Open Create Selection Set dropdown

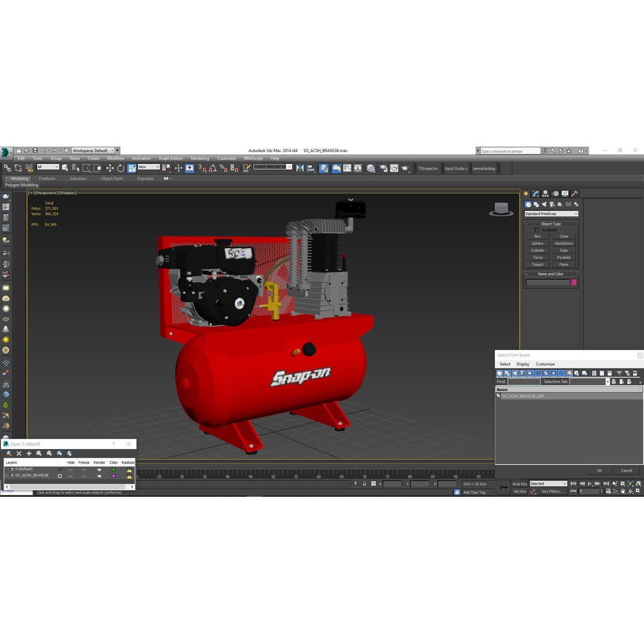(x=273, y=167)
